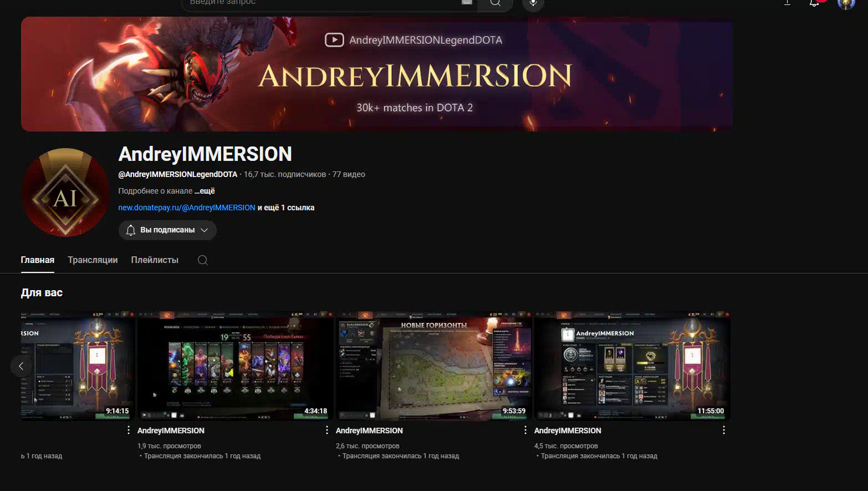Viewport: 868px width, 491px height.
Task: Open options menu for 4,5 тыс. просмотров video
Action: (x=724, y=430)
